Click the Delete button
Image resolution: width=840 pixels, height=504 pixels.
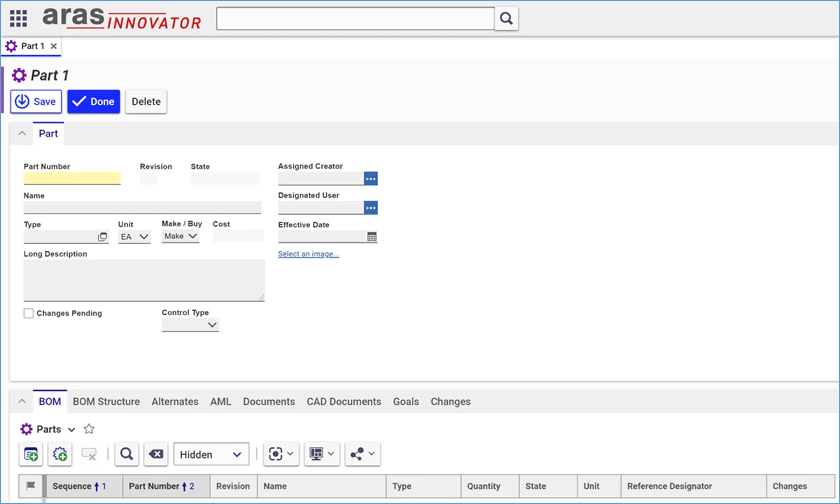tap(146, 101)
